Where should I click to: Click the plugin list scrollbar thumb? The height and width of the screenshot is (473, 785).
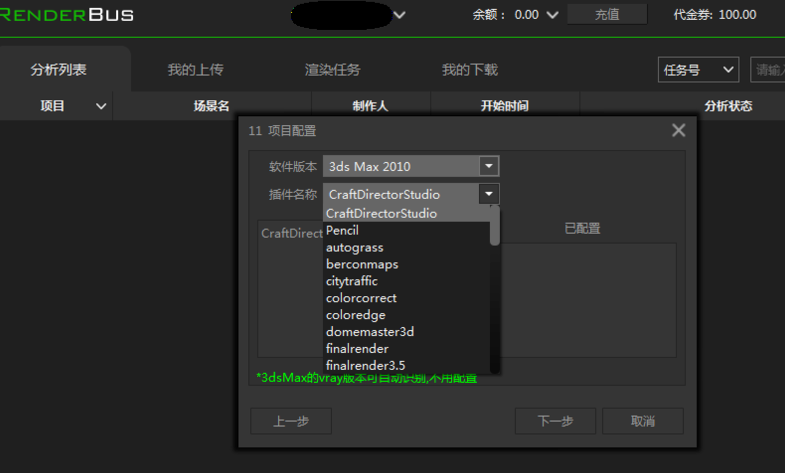click(x=495, y=226)
